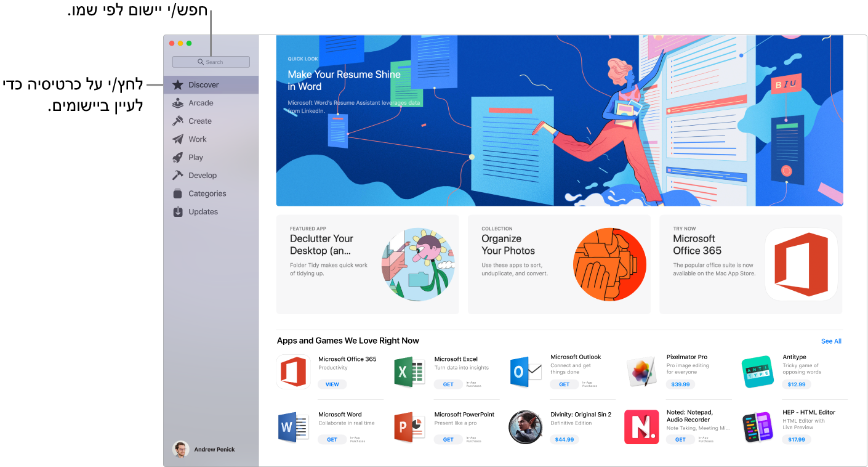Click the Microsoft Word app icon
The width and height of the screenshot is (868, 467).
pyautogui.click(x=293, y=427)
